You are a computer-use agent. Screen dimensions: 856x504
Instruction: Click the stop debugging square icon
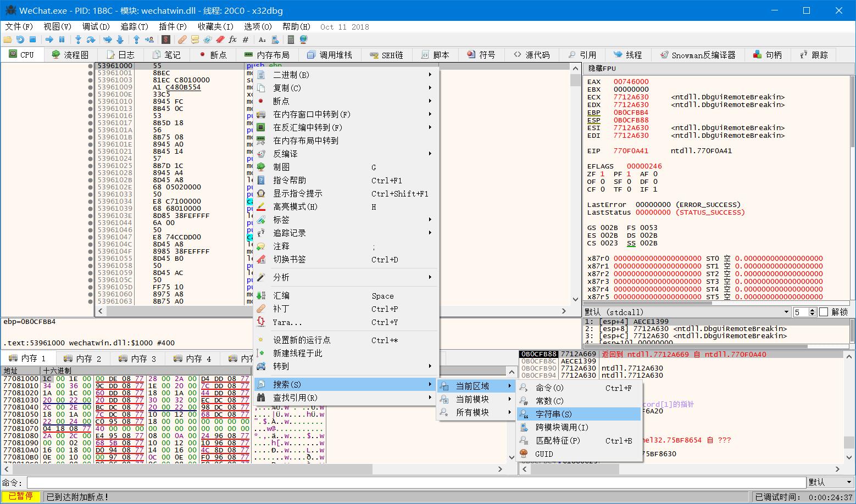32,40
